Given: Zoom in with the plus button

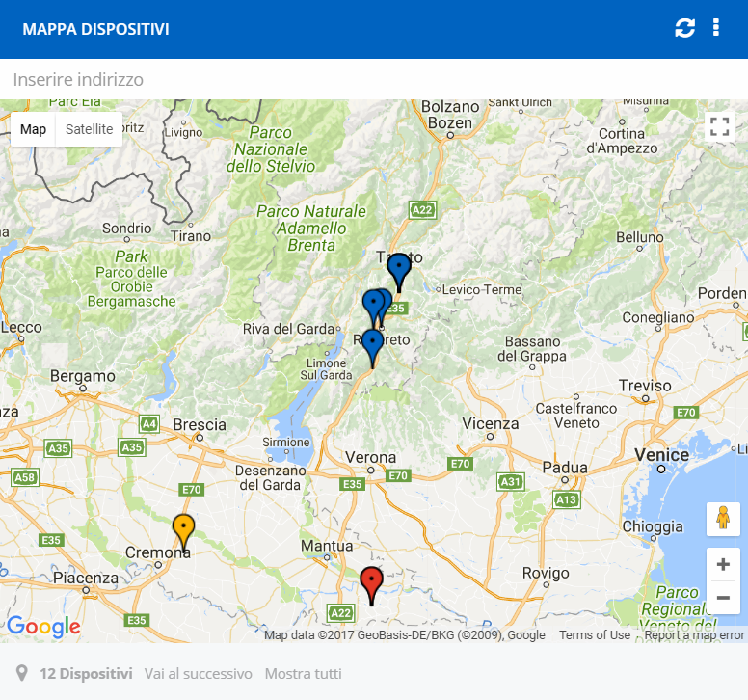Looking at the screenshot, I should tap(723, 564).
